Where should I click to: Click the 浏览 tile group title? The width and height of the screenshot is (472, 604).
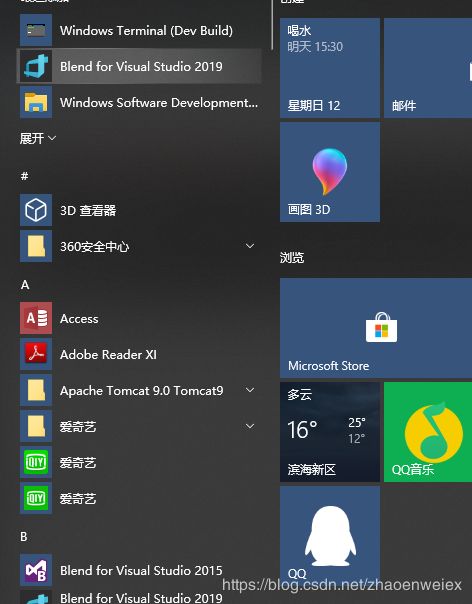coord(292,257)
